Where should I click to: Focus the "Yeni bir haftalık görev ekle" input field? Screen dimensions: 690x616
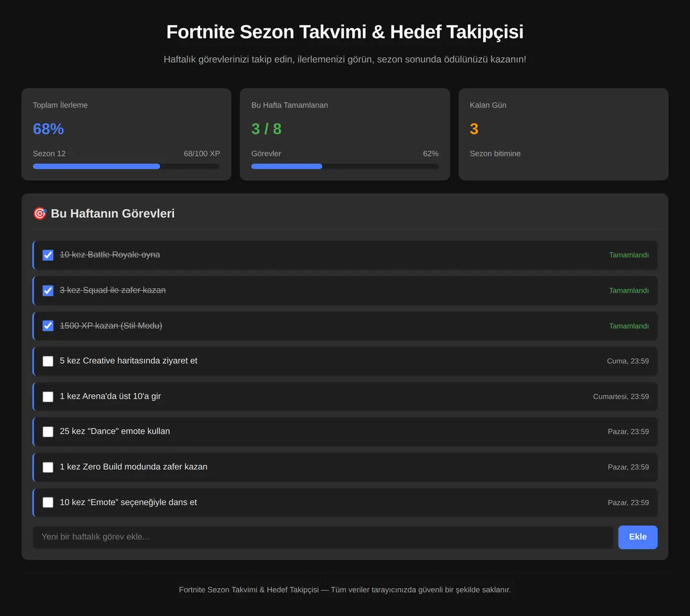[x=323, y=537]
